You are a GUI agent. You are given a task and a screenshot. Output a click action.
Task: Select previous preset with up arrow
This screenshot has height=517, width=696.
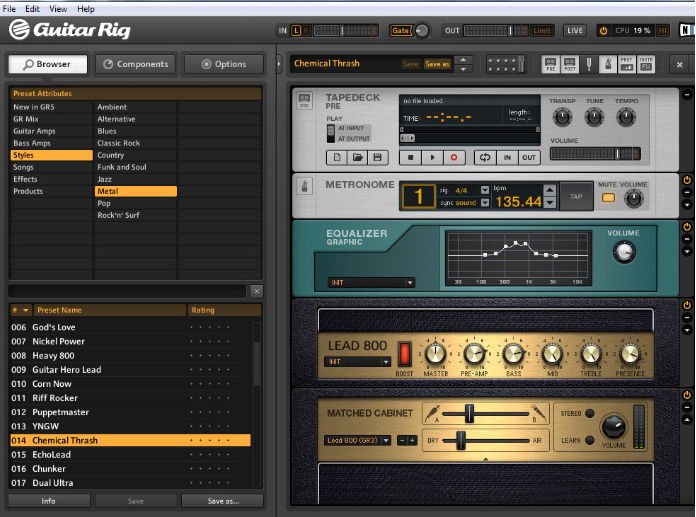[463, 59]
